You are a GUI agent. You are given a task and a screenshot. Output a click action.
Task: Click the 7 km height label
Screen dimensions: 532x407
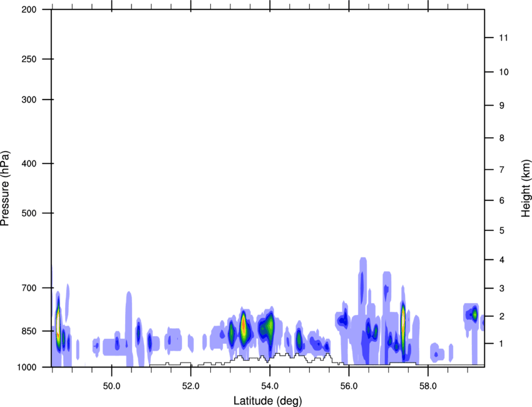pyautogui.click(x=502, y=170)
